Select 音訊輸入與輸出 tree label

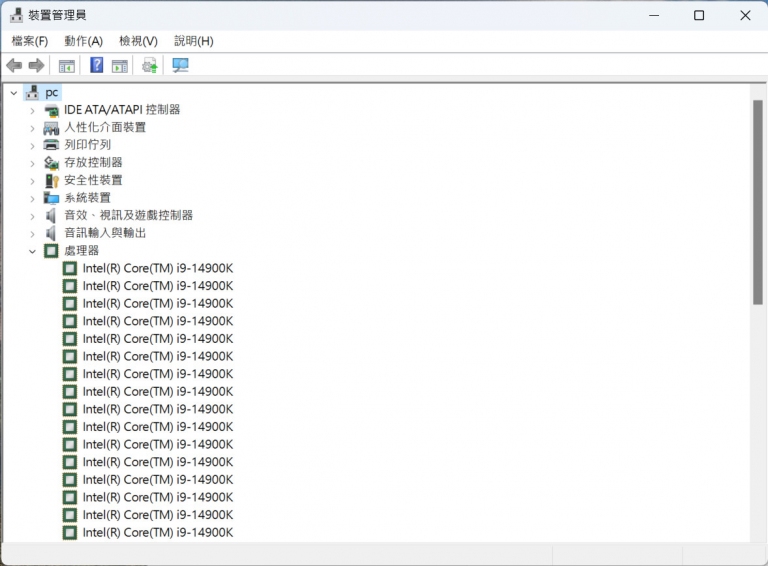tap(105, 233)
